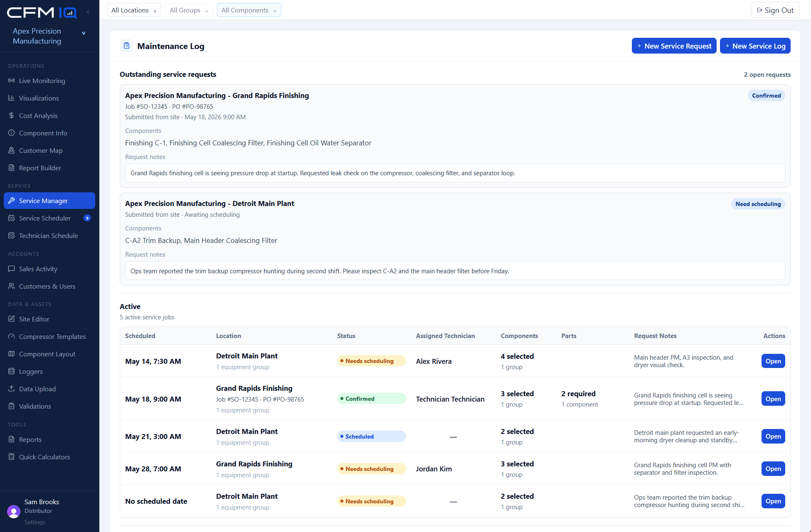Collapse the sidebar with the chevron
This screenshot has height=532, width=811.
[88, 12]
